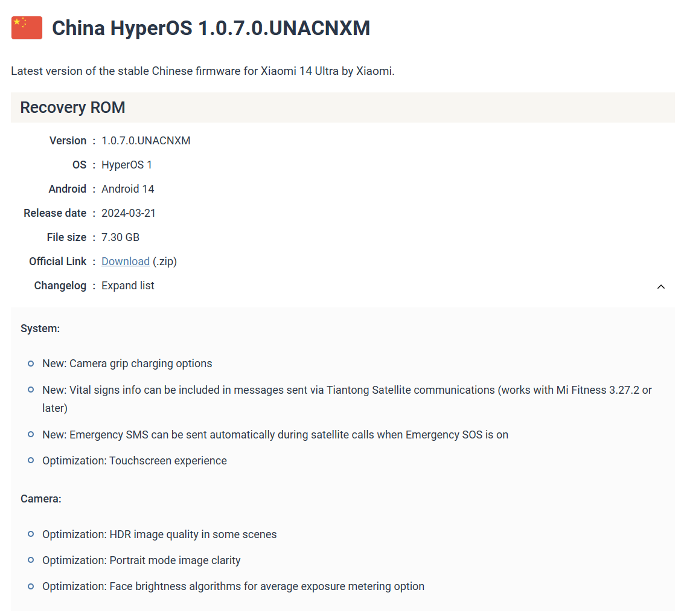
Task: Click the 'Recovery ROM' section header
Action: pos(72,107)
